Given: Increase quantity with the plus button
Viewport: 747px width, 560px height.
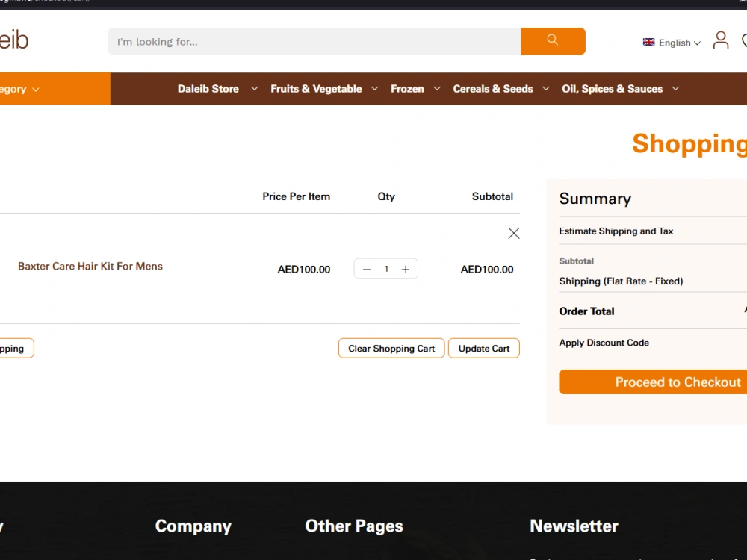Looking at the screenshot, I should 406,269.
